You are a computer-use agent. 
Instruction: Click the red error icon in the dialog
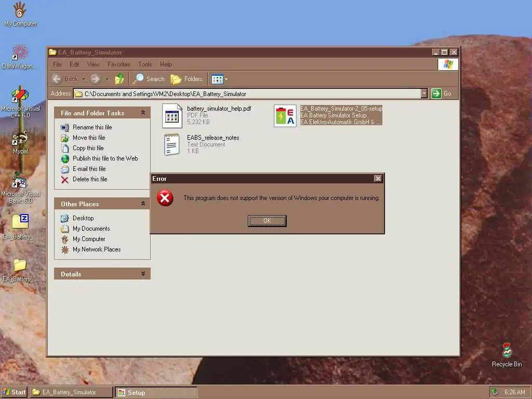(165, 198)
